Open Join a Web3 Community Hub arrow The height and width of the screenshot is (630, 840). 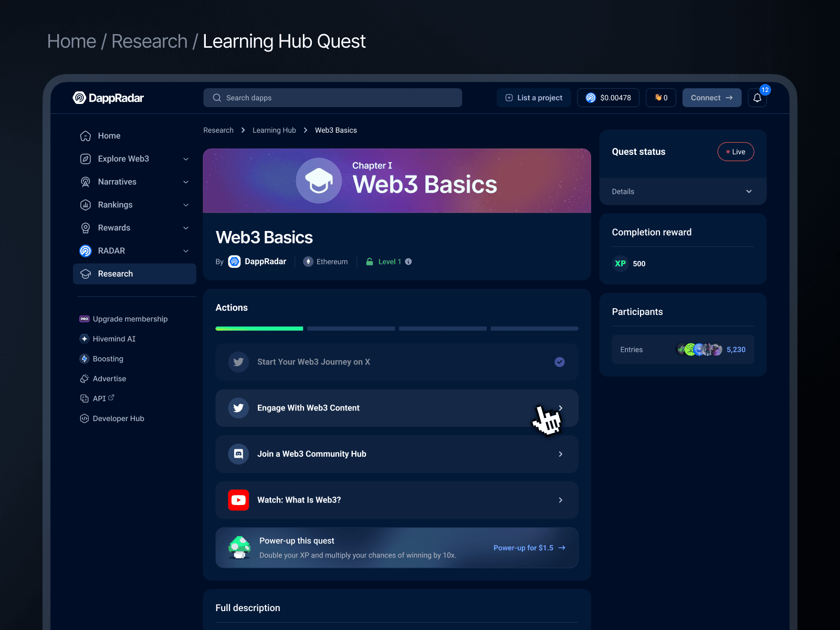pyautogui.click(x=561, y=454)
